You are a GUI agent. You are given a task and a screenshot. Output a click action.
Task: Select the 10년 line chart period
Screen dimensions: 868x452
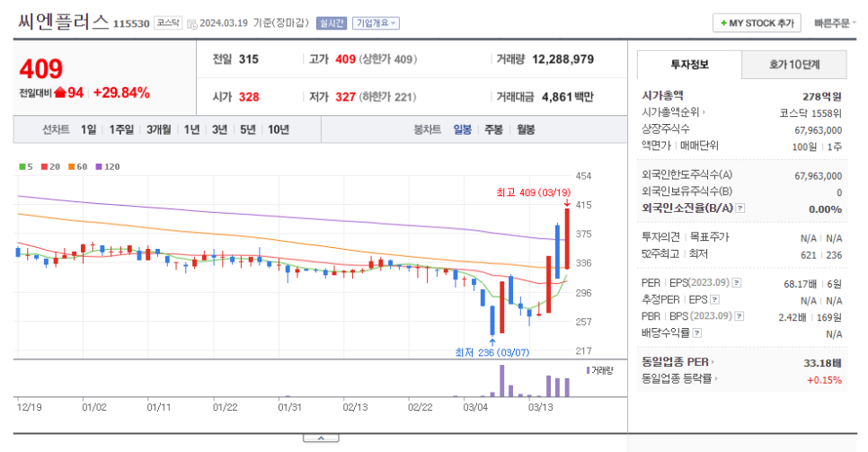pyautogui.click(x=279, y=129)
